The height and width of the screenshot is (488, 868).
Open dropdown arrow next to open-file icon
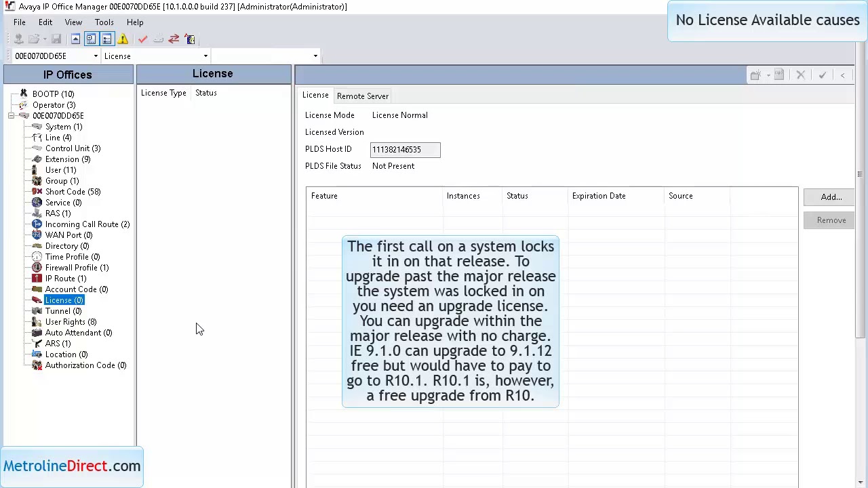tap(44, 39)
